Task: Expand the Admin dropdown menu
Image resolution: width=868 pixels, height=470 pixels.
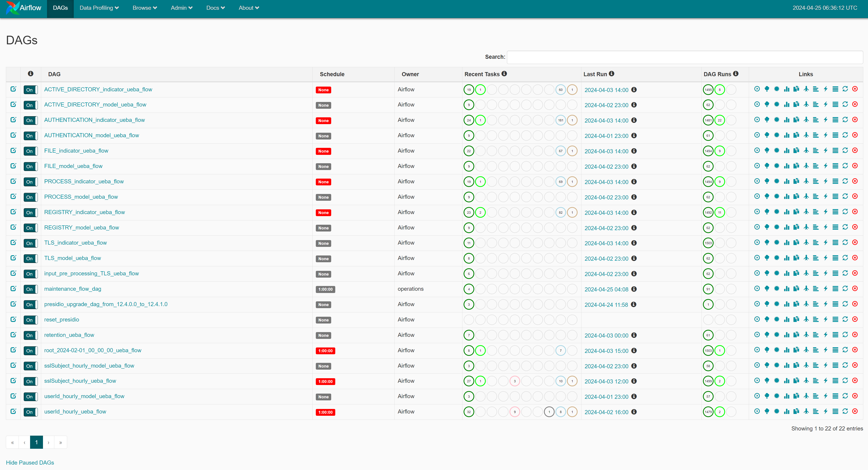Action: coord(181,8)
